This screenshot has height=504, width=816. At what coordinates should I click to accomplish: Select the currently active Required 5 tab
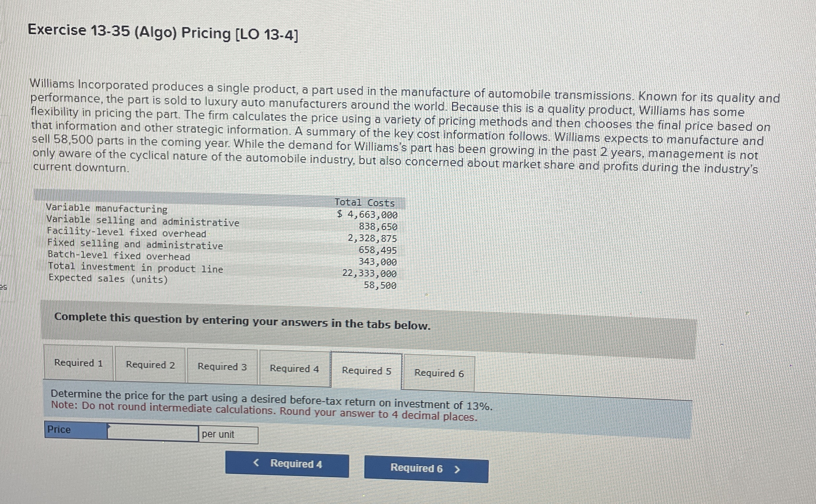coord(366,371)
